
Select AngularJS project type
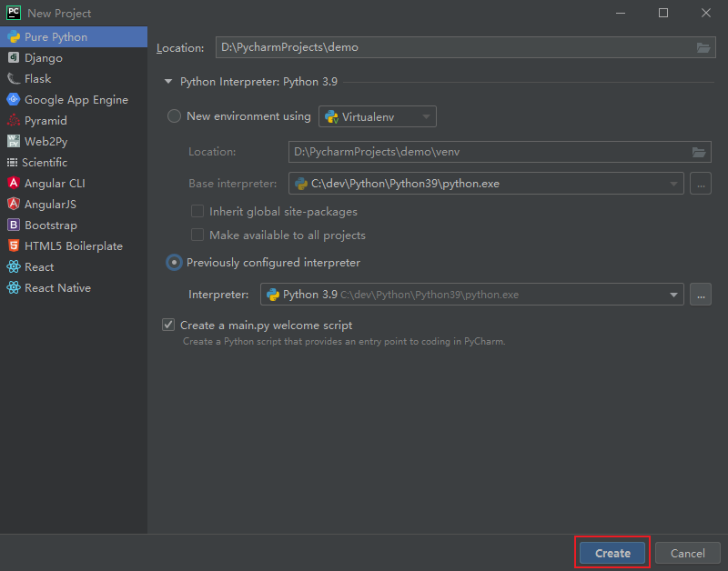click(x=74, y=204)
